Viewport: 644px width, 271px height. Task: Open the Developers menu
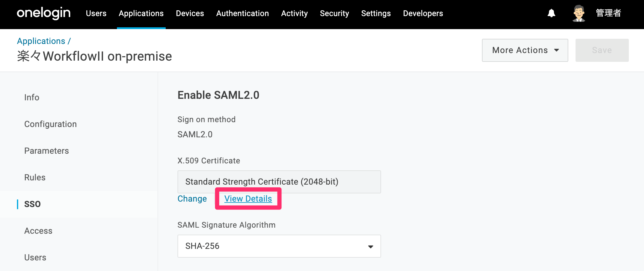(x=423, y=13)
